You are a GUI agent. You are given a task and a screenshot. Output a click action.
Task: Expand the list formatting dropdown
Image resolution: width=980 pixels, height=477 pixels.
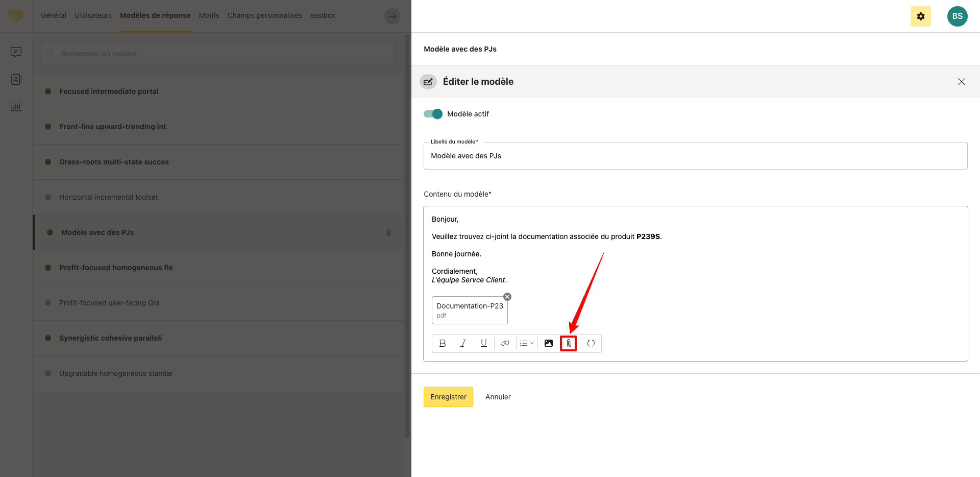point(526,343)
